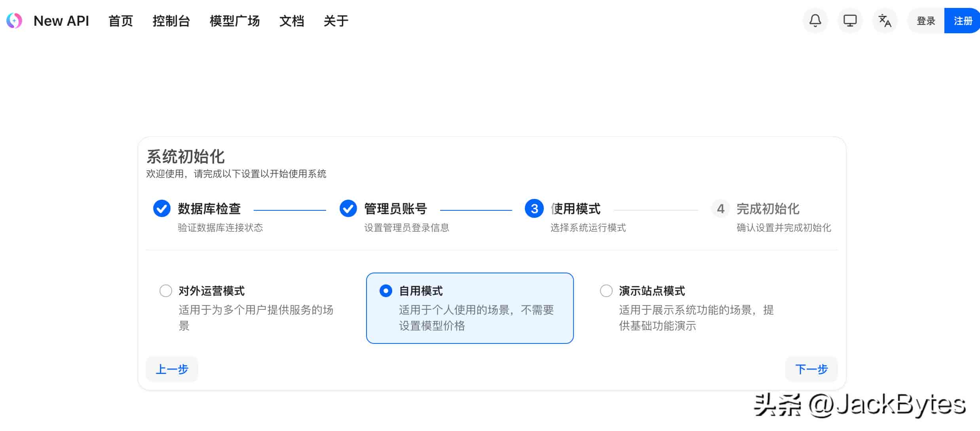Viewport: 980px width, 431px height.
Task: Click the New API logo icon
Action: coord(14,21)
